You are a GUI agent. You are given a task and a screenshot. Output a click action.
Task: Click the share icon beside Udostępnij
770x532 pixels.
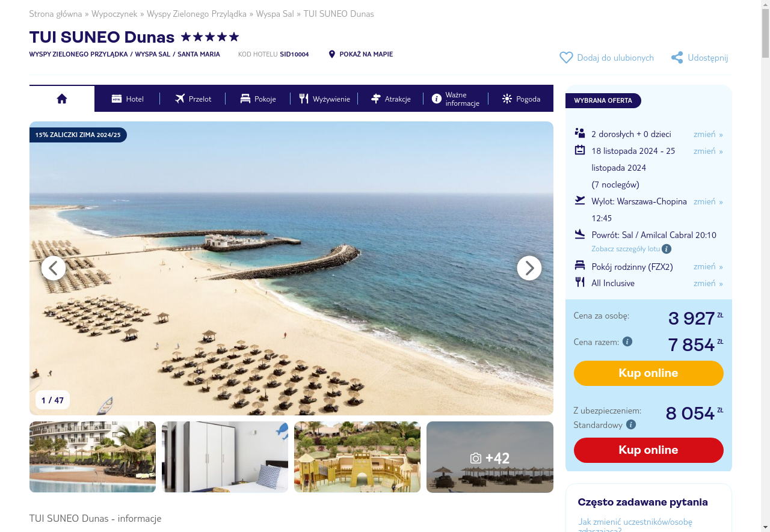click(x=677, y=58)
